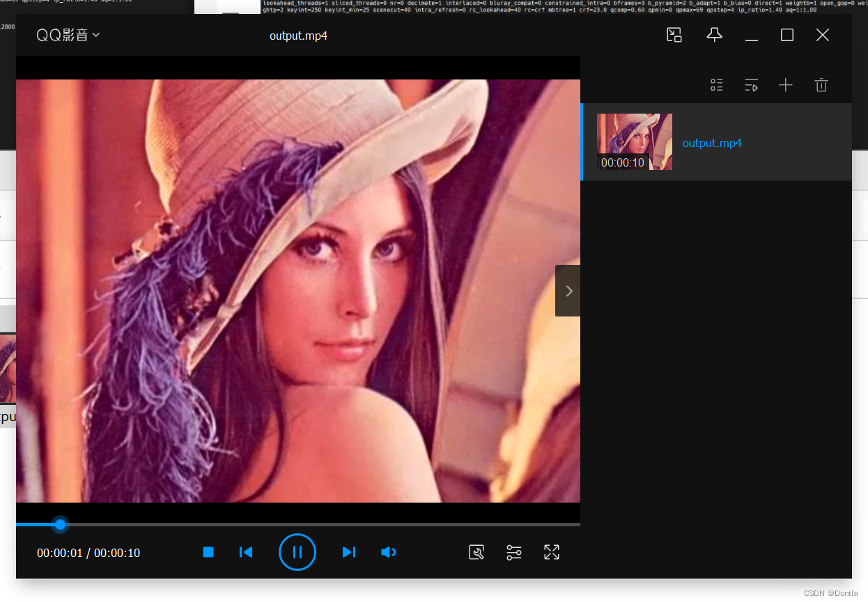Click the output.mp4 window title
This screenshot has width=868, height=603.
(x=298, y=36)
